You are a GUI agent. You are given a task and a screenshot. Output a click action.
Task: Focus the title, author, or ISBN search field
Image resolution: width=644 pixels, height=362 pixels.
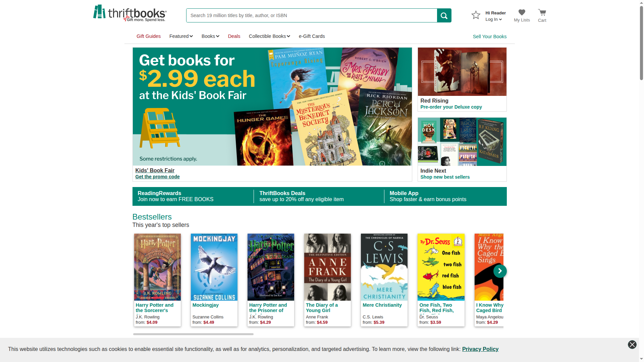point(312,15)
